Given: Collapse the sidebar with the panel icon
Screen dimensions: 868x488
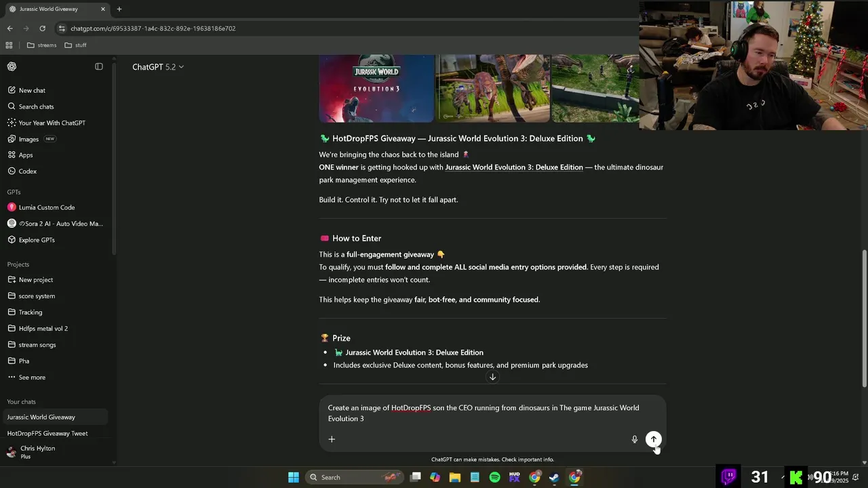Looking at the screenshot, I should [x=99, y=66].
